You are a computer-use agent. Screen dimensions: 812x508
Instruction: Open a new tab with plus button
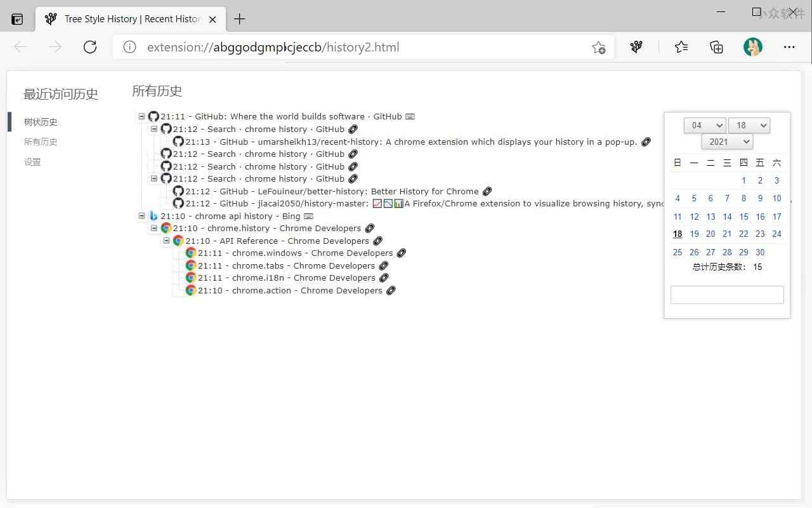(x=239, y=19)
